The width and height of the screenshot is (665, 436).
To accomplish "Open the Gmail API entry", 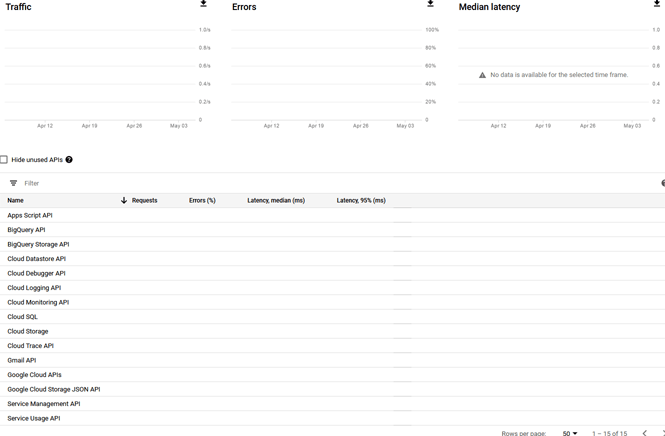I will tap(22, 360).
